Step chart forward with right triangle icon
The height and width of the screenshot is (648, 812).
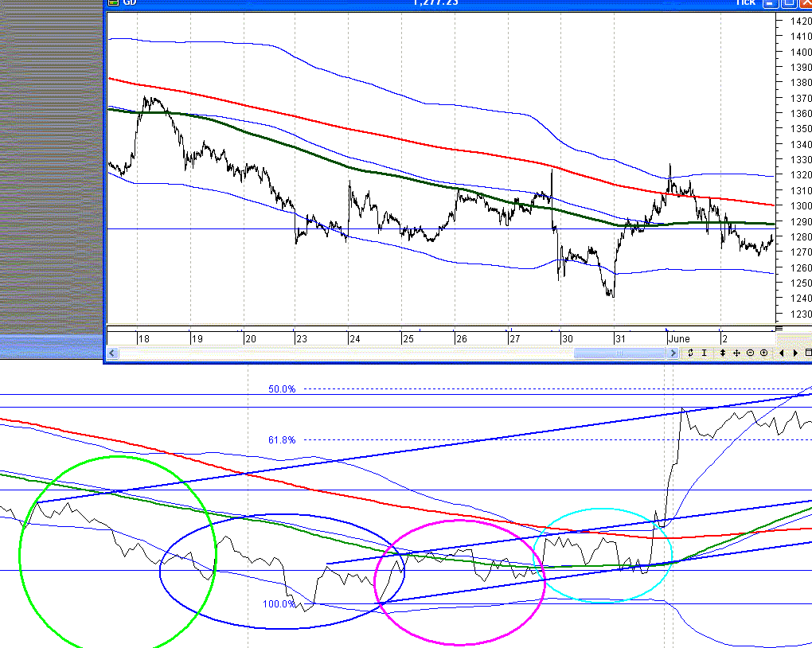click(x=796, y=353)
